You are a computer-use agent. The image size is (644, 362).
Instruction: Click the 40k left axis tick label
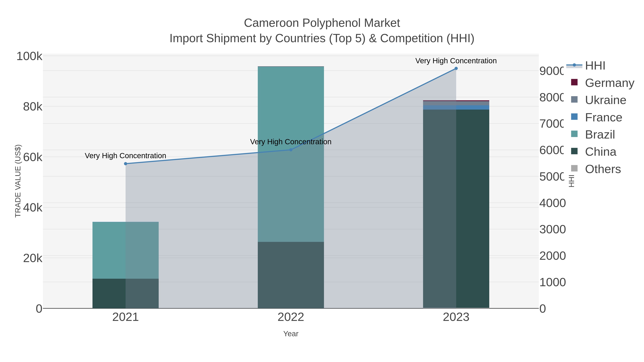pos(33,208)
